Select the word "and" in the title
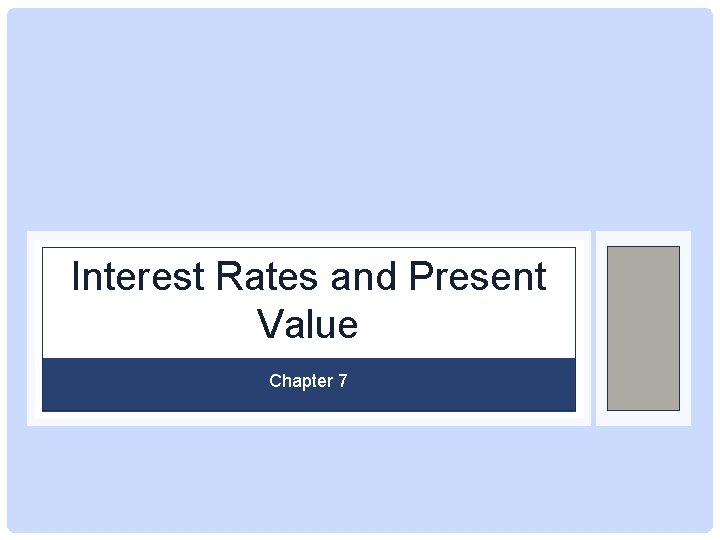720x540 pixels. click(x=363, y=276)
